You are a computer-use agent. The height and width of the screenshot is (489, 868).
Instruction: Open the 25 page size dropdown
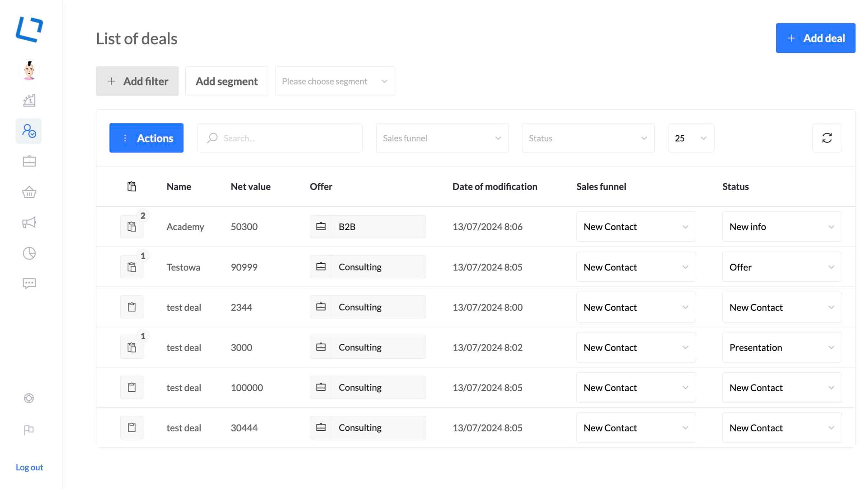690,138
